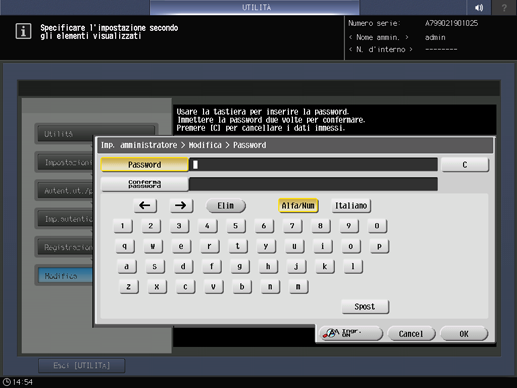517x388 pixels.
Task: Tap the d key on the keyboard
Action: click(x=183, y=266)
